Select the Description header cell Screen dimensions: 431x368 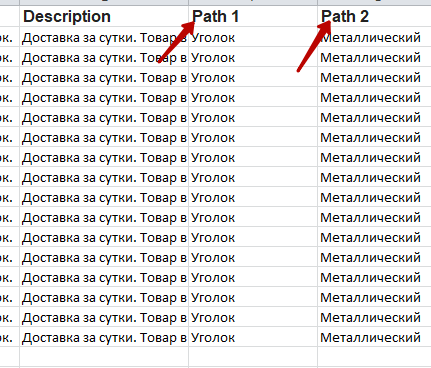(104, 16)
